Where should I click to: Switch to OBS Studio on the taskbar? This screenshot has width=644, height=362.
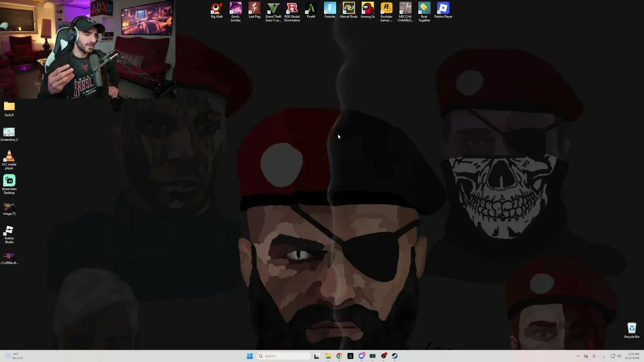383,356
